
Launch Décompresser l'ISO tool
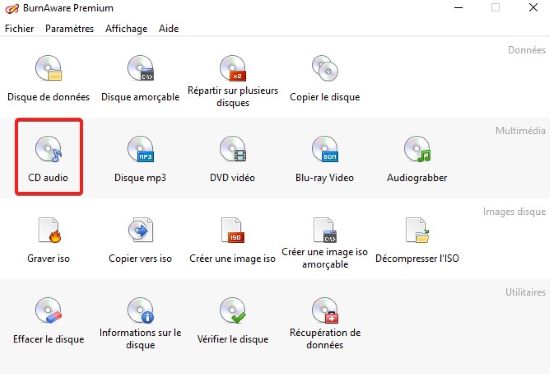[417, 240]
